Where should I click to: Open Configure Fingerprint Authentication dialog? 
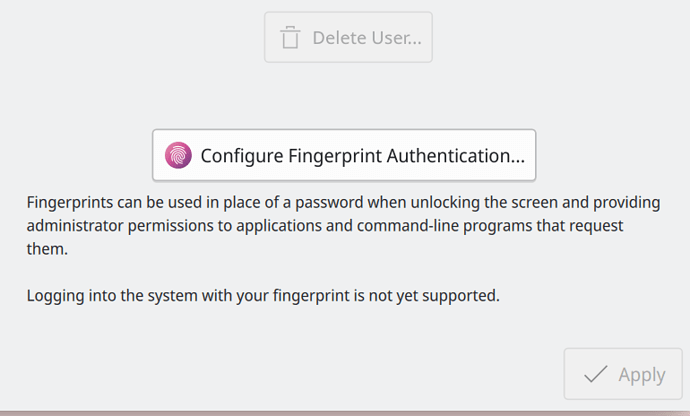coord(344,155)
